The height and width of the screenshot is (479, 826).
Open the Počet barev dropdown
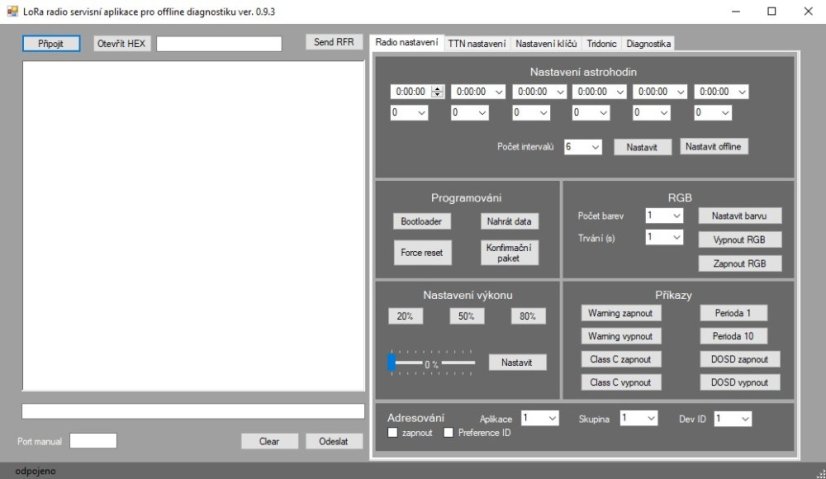click(664, 216)
